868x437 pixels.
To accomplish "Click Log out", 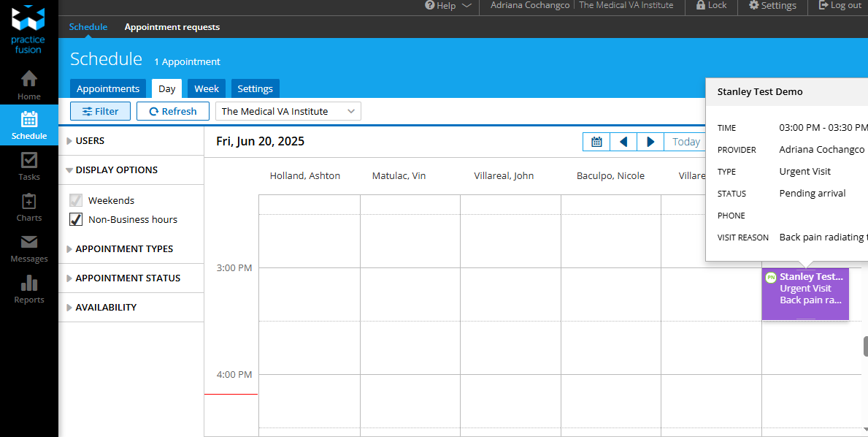I will (x=840, y=6).
